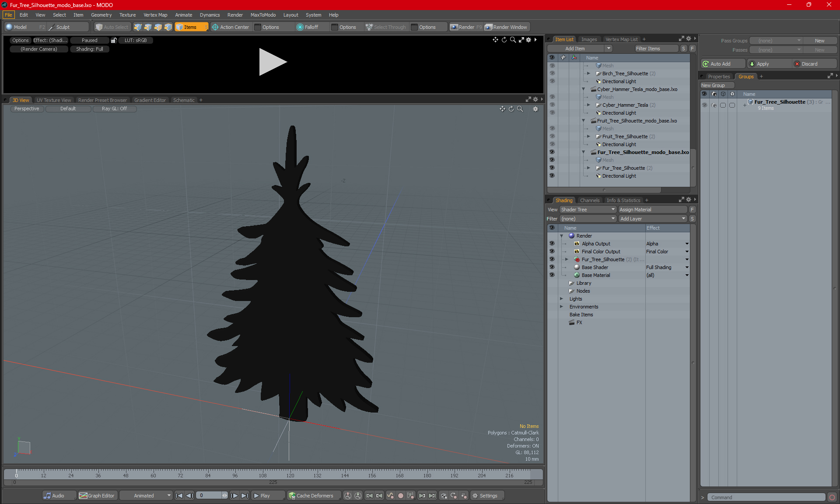Select vertices selection mode icon

(138, 27)
